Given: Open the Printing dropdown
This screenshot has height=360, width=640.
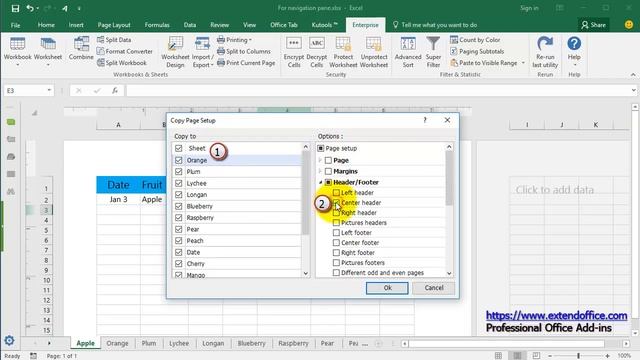Looking at the screenshot, I should point(234,40).
